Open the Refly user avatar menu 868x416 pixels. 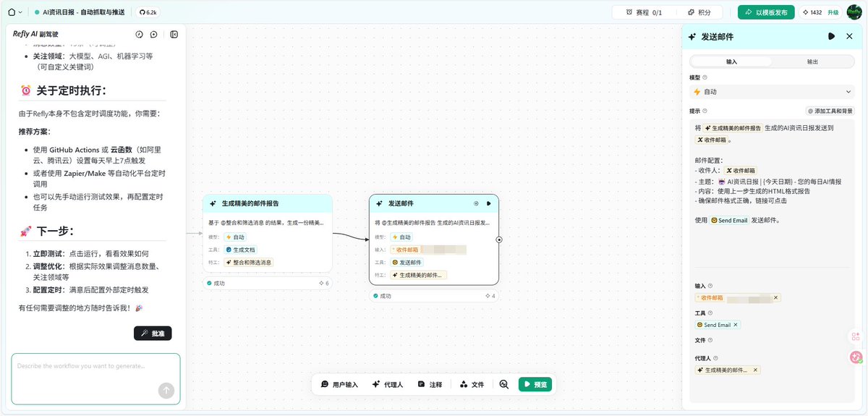tap(854, 12)
